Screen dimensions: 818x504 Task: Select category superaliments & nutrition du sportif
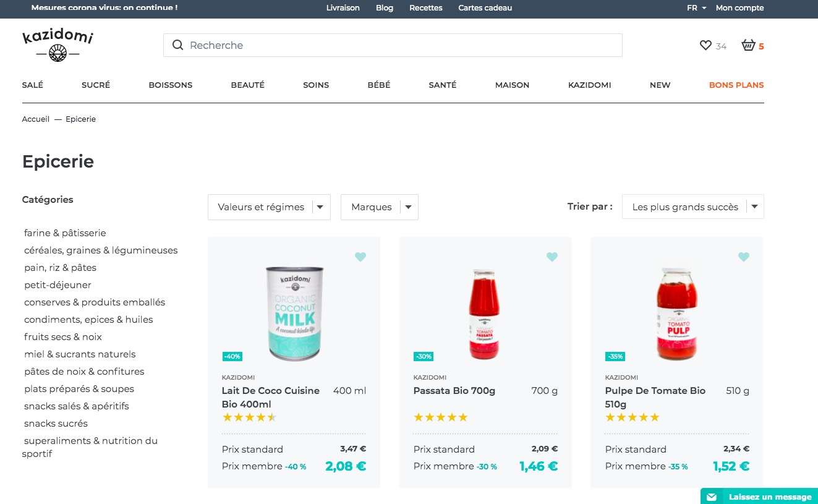(x=91, y=447)
